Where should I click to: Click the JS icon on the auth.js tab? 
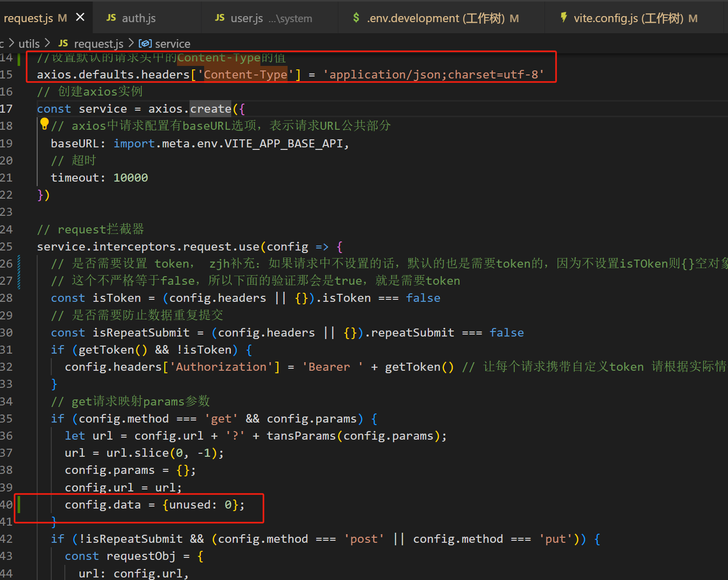tap(111, 18)
